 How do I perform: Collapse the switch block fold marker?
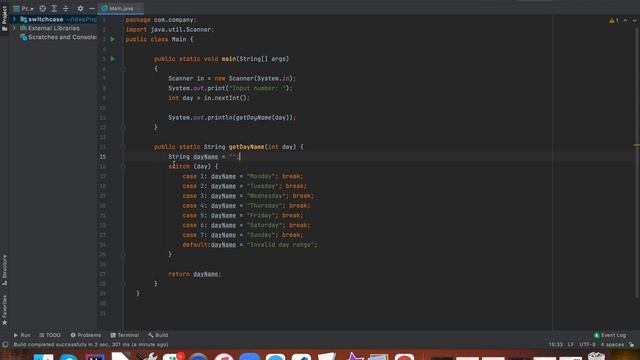(123, 167)
